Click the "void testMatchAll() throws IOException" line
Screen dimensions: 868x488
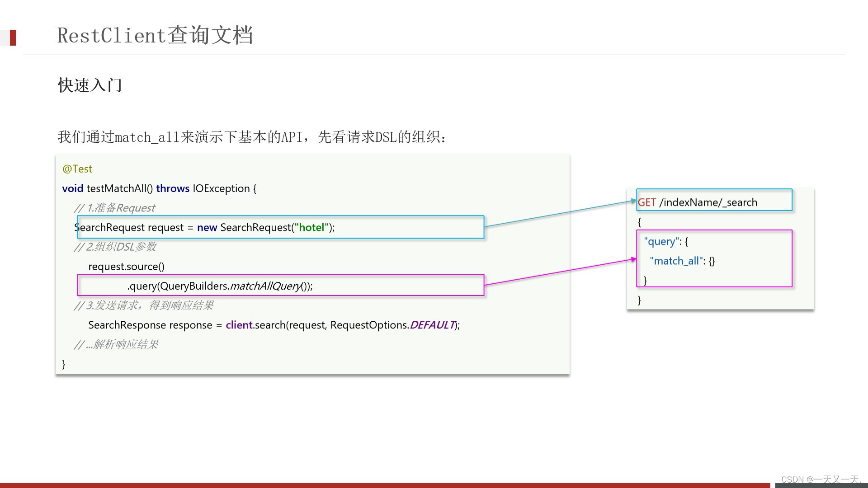coord(159,188)
